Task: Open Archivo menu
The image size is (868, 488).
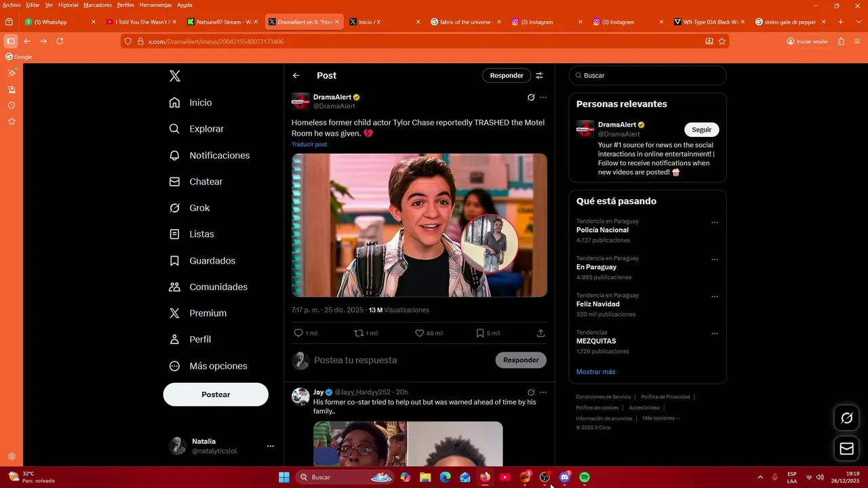Action: (12, 5)
